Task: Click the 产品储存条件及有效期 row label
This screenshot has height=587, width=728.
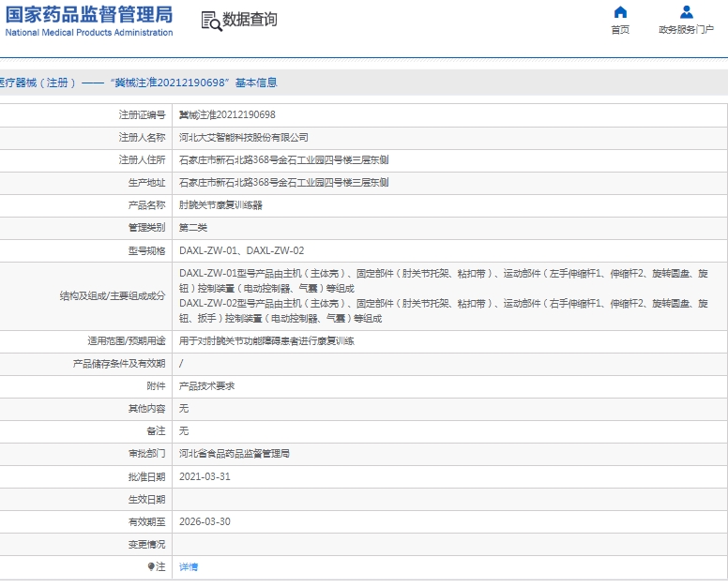Action: click(x=119, y=364)
